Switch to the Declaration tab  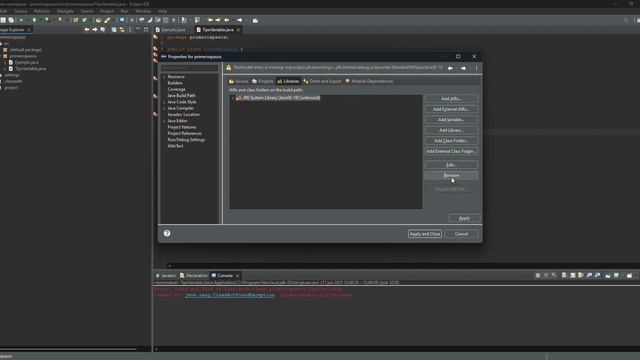(x=193, y=276)
